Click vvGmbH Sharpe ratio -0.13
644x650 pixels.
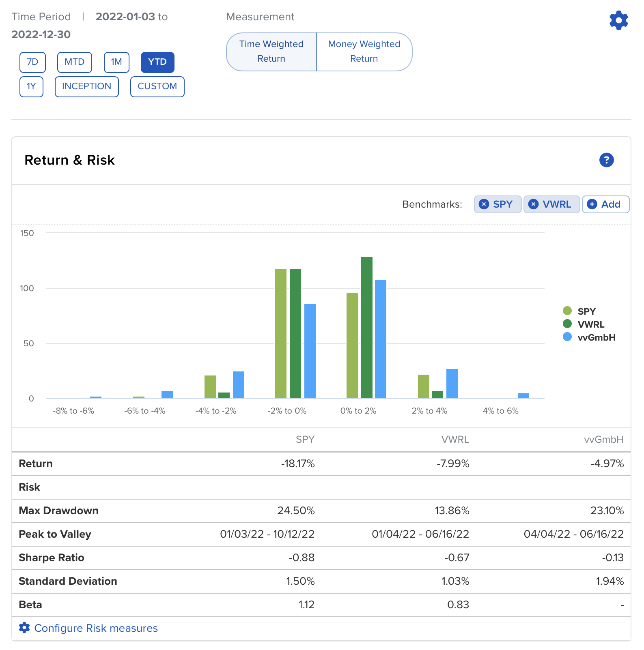[x=613, y=558]
